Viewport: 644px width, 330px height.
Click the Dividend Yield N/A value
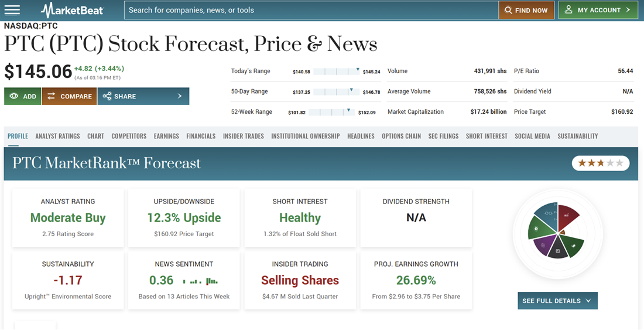(x=628, y=91)
